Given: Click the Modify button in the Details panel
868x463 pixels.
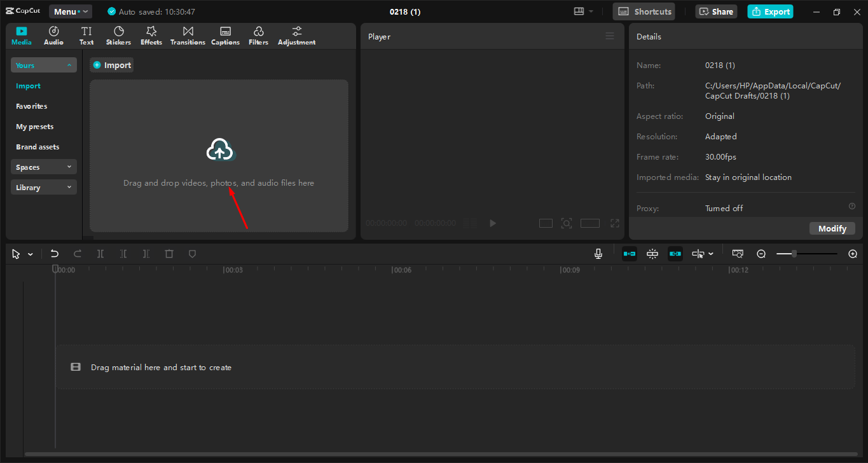Looking at the screenshot, I should 832,228.
